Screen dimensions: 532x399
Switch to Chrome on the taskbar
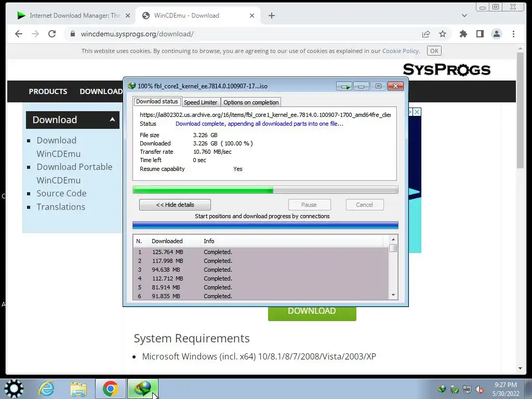pos(111,389)
